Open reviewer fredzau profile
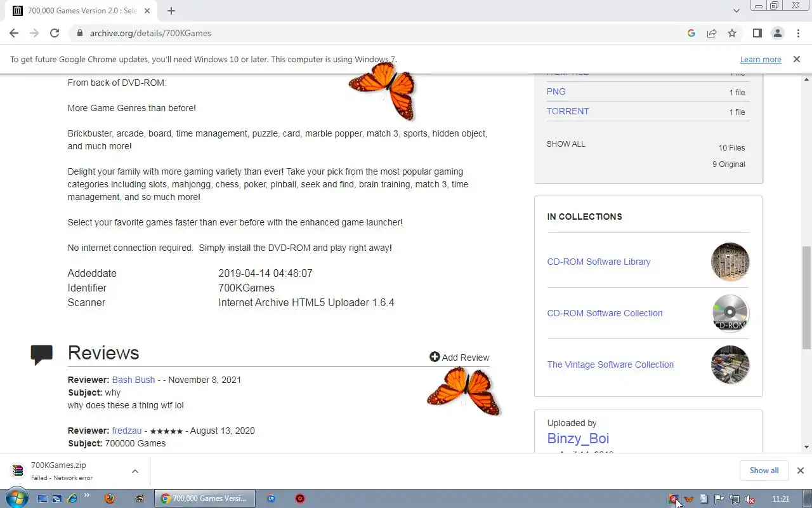Viewport: 812px width, 508px height. [x=127, y=431]
